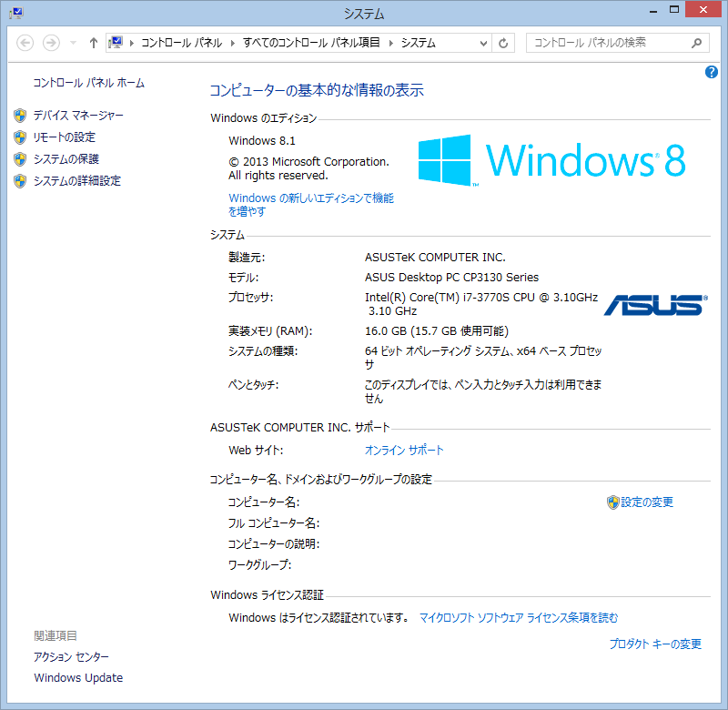Click the ASUS logo image
Viewport: 728px width, 710px height.
[655, 305]
